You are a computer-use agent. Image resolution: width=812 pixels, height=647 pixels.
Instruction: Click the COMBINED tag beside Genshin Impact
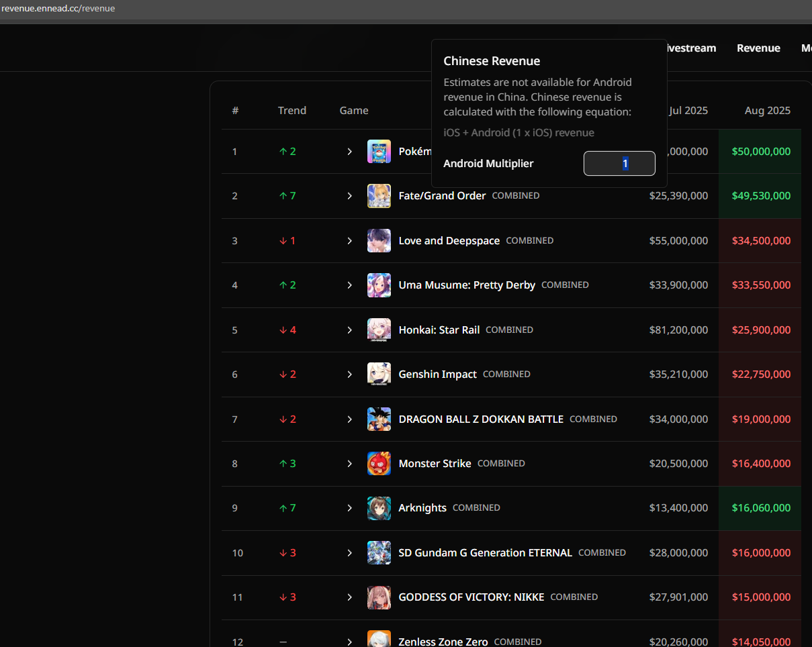coord(506,374)
